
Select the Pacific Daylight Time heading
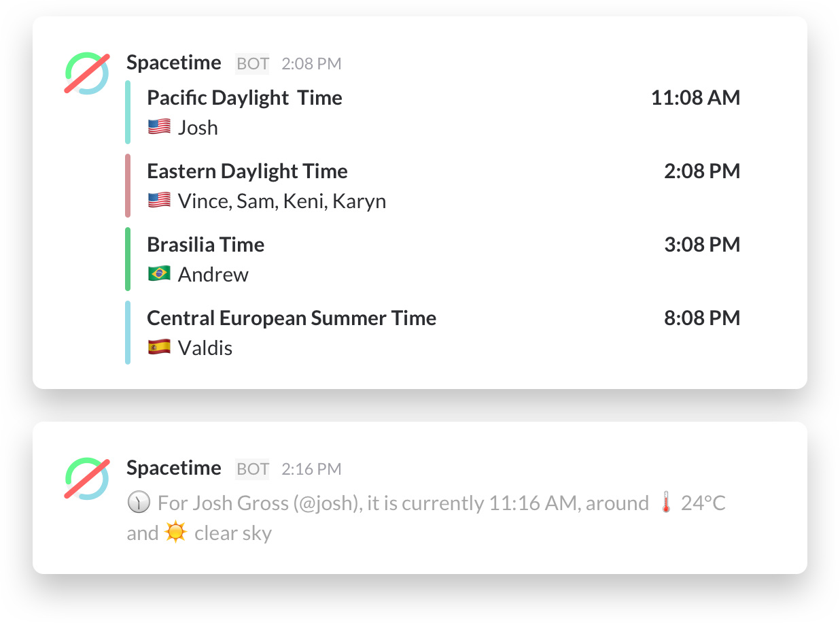(245, 98)
